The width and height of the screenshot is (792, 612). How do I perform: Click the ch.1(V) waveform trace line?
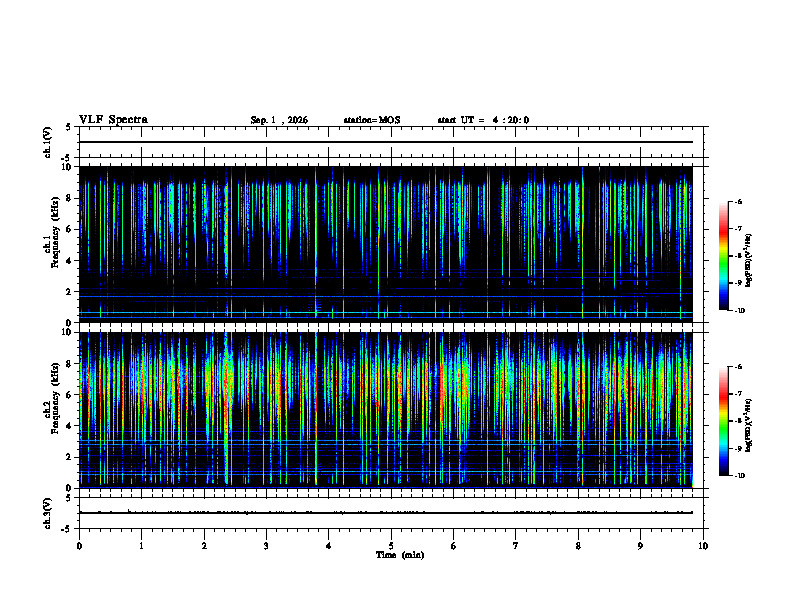point(385,142)
